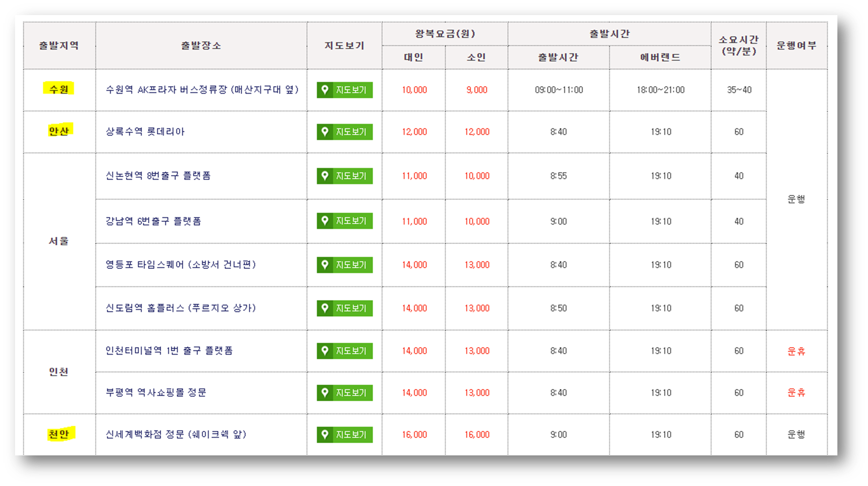Select 수원역 AK프라자 버스정류장 (매산지구대 옆) text
This screenshot has width=868, height=486.
pyautogui.click(x=202, y=89)
